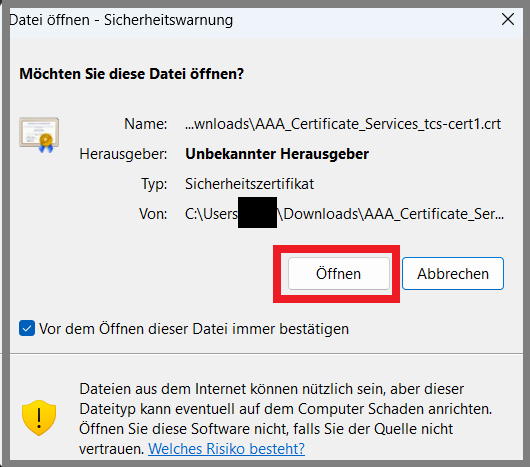Image resolution: width=530 pixels, height=467 pixels.
Task: Click the 'Typ:' label
Action: tap(154, 185)
